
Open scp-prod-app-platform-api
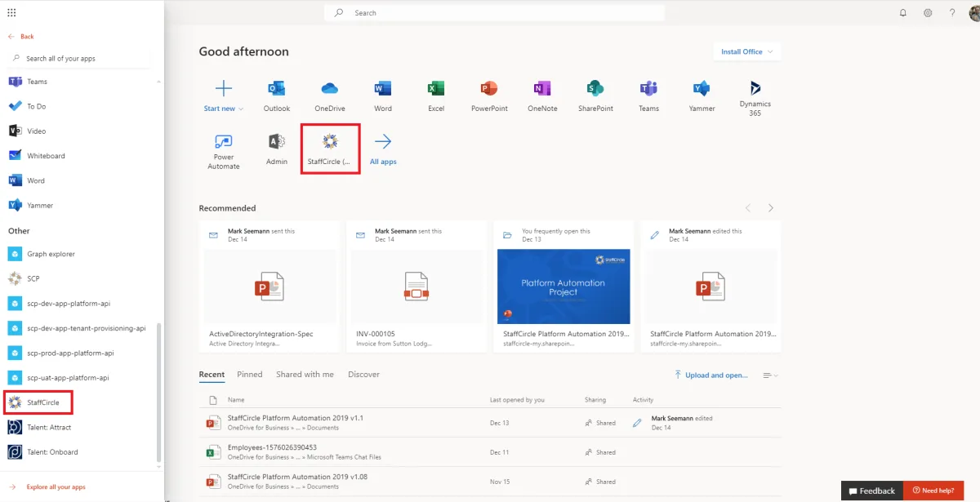coord(70,353)
